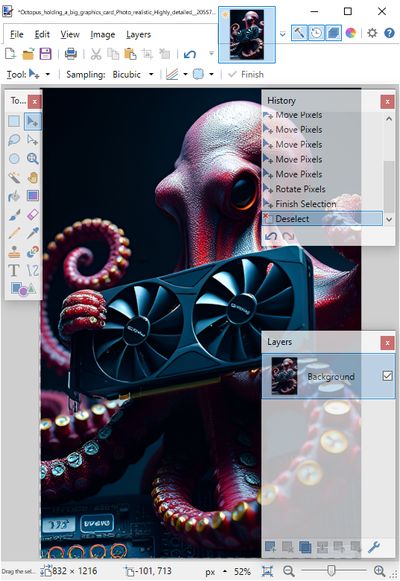Open Help question mark icon
The image size is (400, 581).
389,33
